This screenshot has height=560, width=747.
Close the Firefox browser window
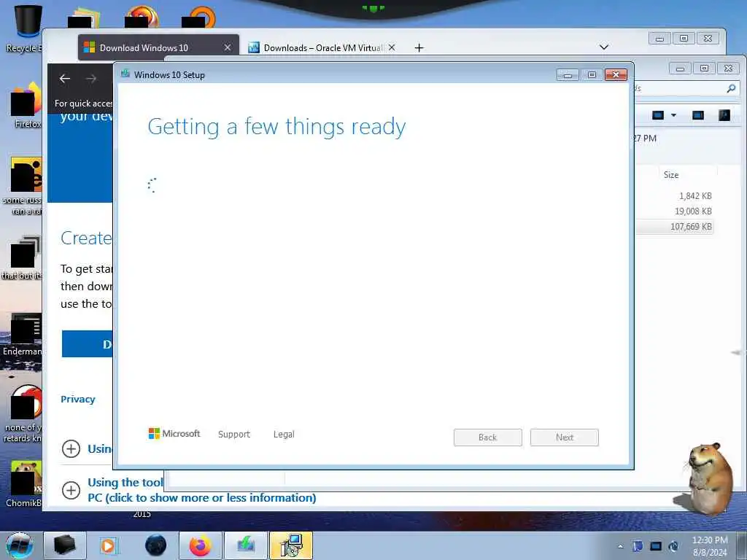pos(708,39)
